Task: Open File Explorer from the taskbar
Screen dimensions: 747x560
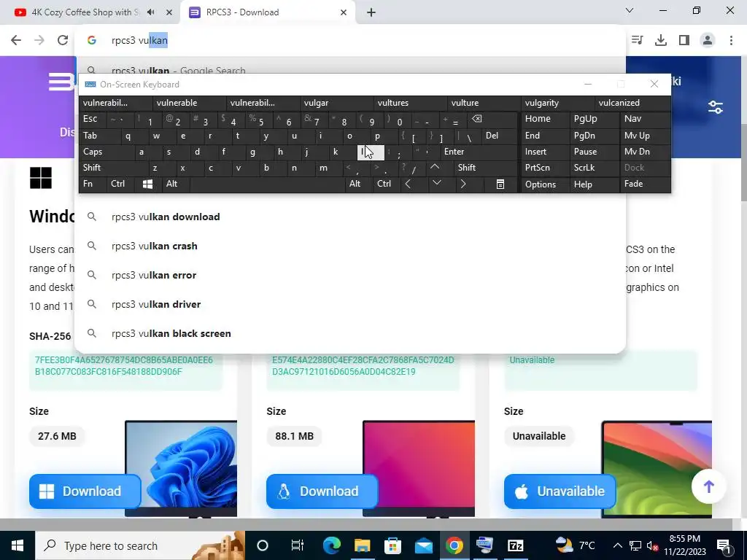Action: click(362, 545)
